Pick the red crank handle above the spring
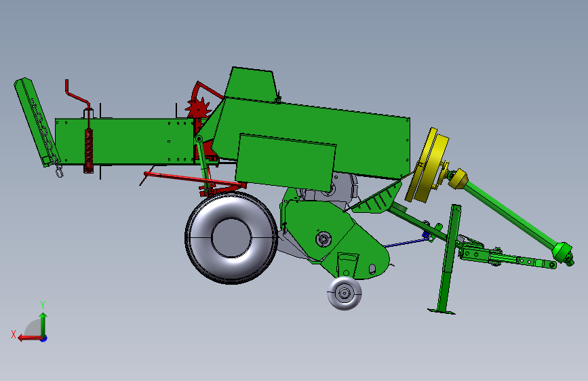This screenshot has width=588, height=381. (x=77, y=94)
